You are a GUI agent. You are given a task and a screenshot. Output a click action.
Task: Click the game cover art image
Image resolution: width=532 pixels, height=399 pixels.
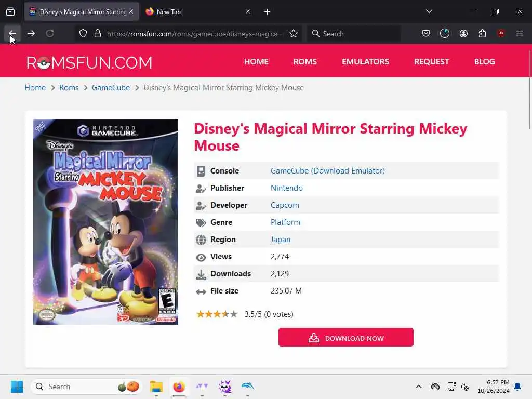pos(105,221)
